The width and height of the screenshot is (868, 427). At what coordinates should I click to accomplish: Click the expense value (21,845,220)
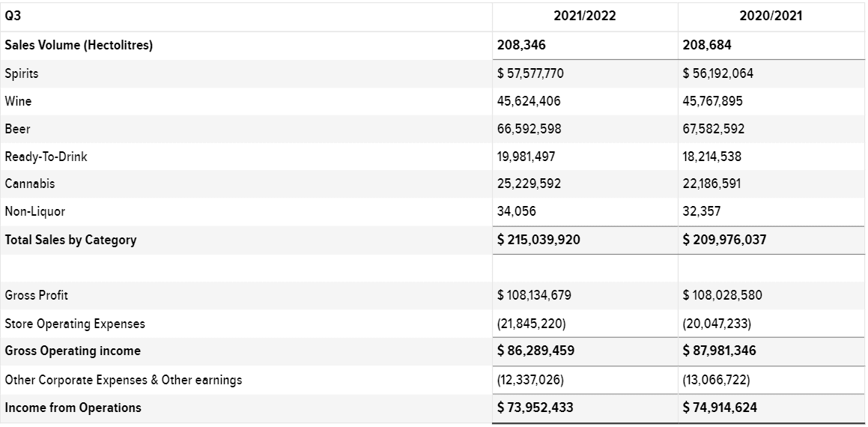(x=532, y=324)
